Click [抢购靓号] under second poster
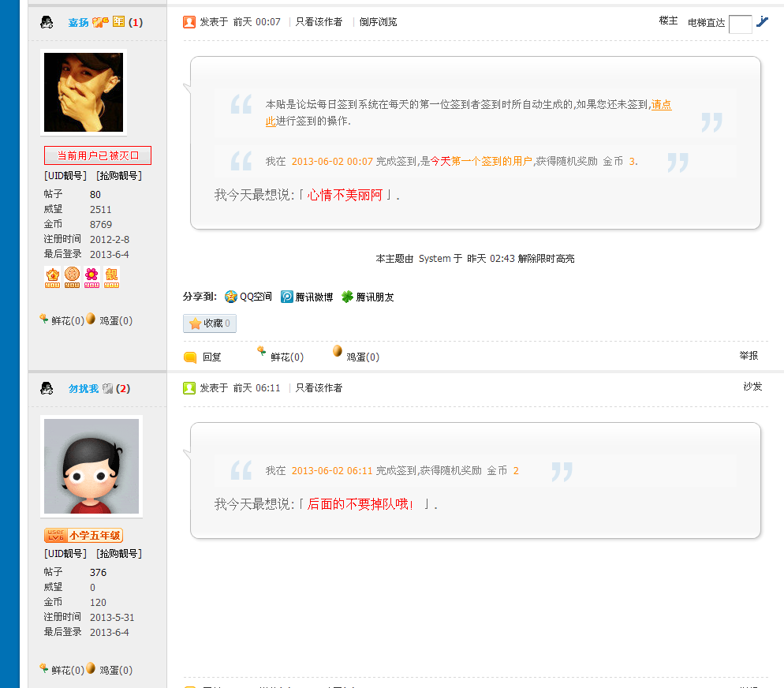This screenshot has width=784, height=688. (x=119, y=554)
